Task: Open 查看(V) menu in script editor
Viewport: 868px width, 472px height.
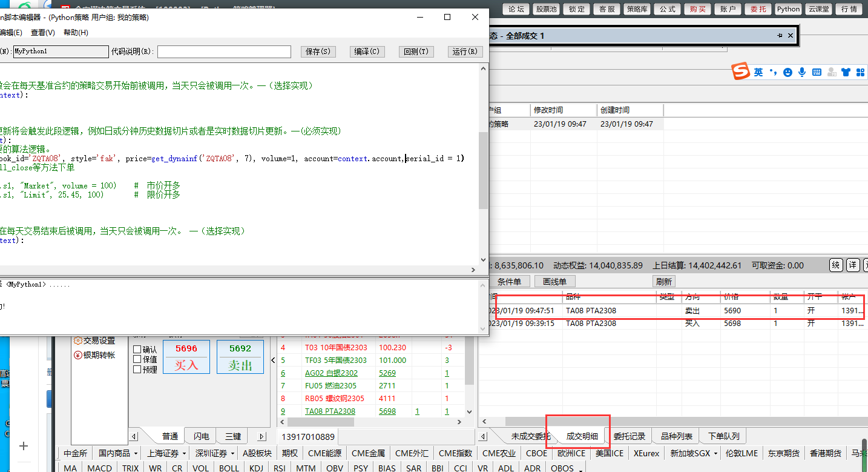Action: point(43,33)
